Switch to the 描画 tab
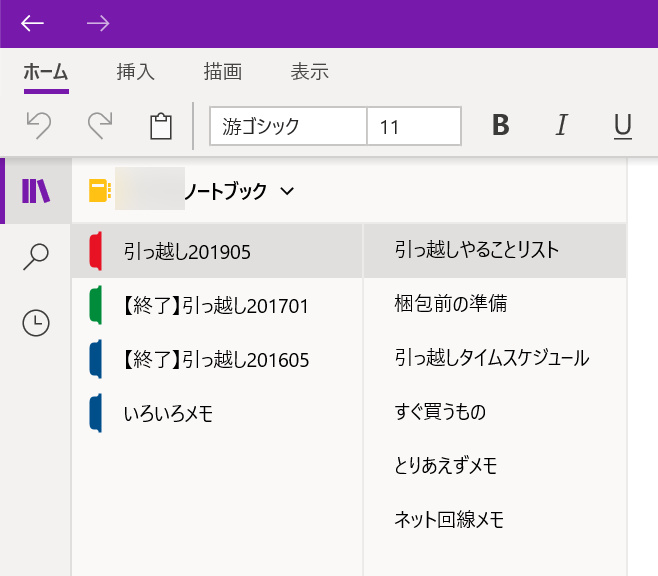Screen dimensions: 658x576 223,72
